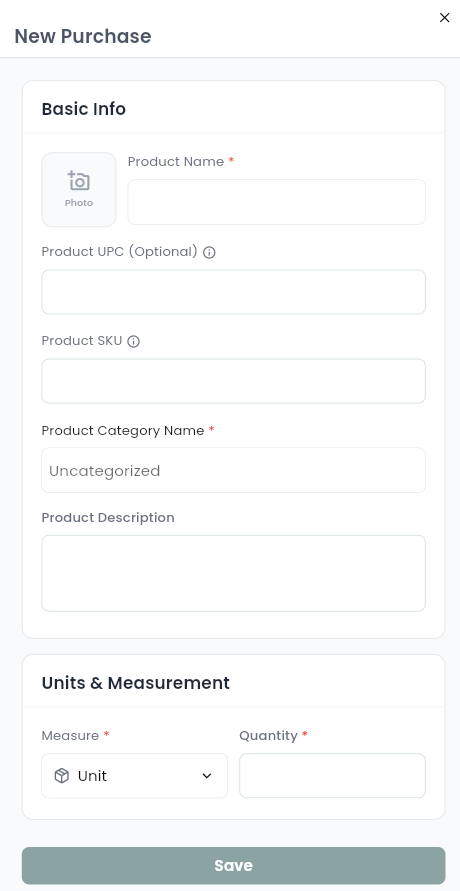Viewport: 460px width, 891px height.
Task: Click the Product Description text area
Action: (233, 573)
